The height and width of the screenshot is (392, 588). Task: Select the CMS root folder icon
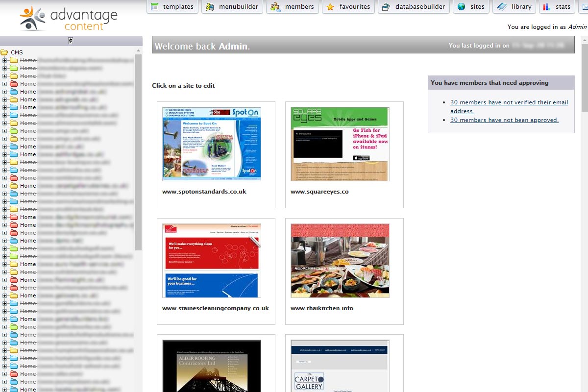pos(4,52)
